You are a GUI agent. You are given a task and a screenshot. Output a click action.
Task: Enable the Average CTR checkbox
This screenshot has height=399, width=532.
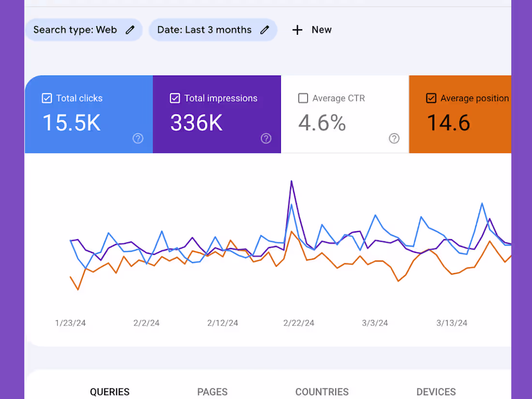tap(303, 98)
